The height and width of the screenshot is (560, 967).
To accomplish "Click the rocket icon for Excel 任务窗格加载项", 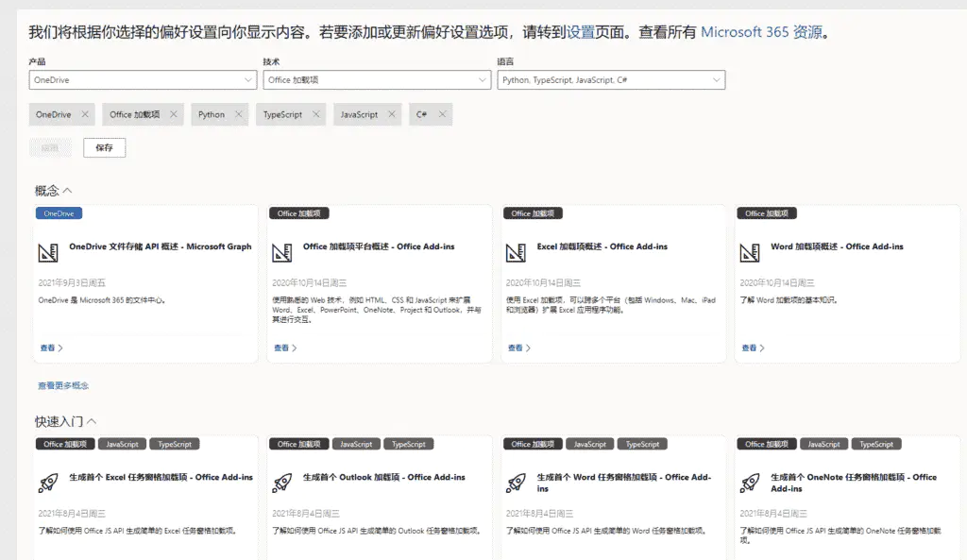I will pyautogui.click(x=48, y=483).
